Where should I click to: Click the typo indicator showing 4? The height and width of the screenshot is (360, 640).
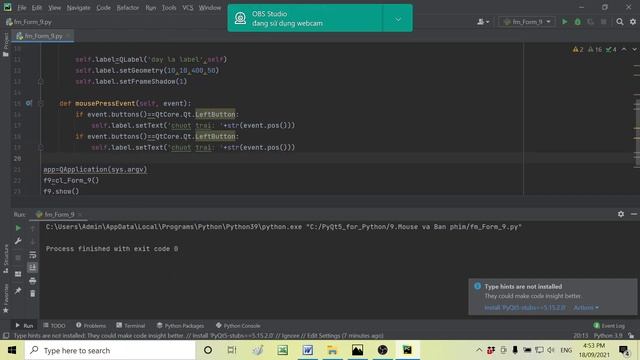point(611,49)
